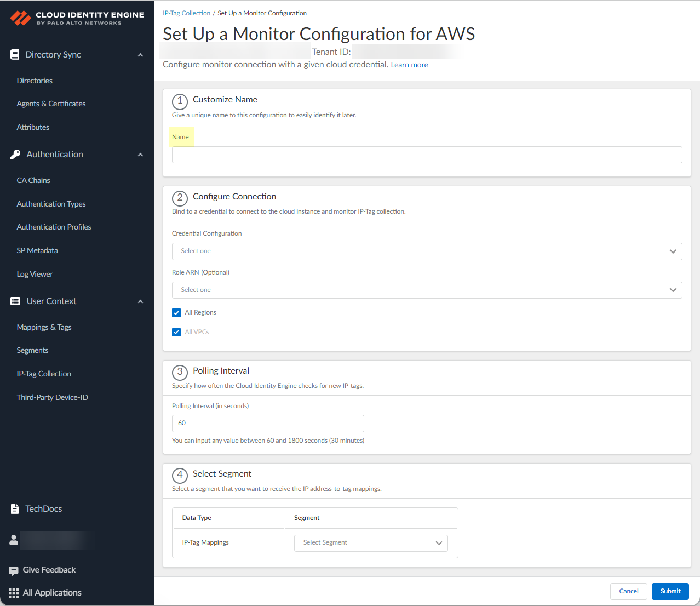Image resolution: width=700 pixels, height=606 pixels.
Task: Click the Name text field
Action: [x=427, y=155]
